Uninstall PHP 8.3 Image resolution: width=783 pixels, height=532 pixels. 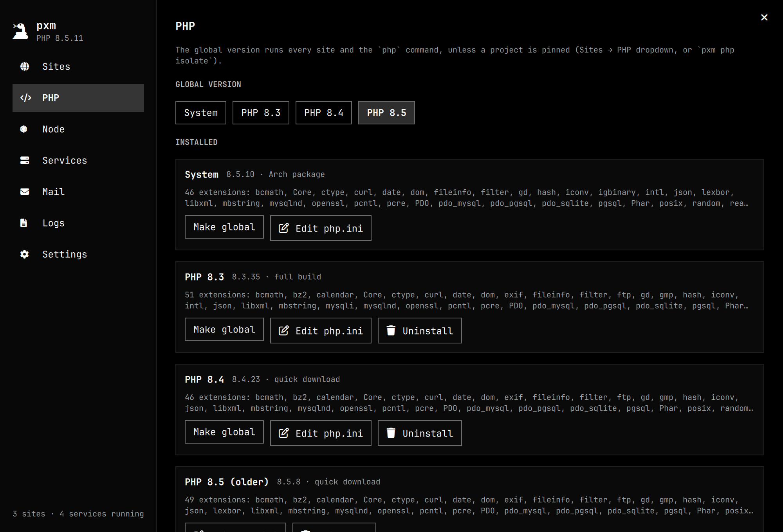[420, 331]
